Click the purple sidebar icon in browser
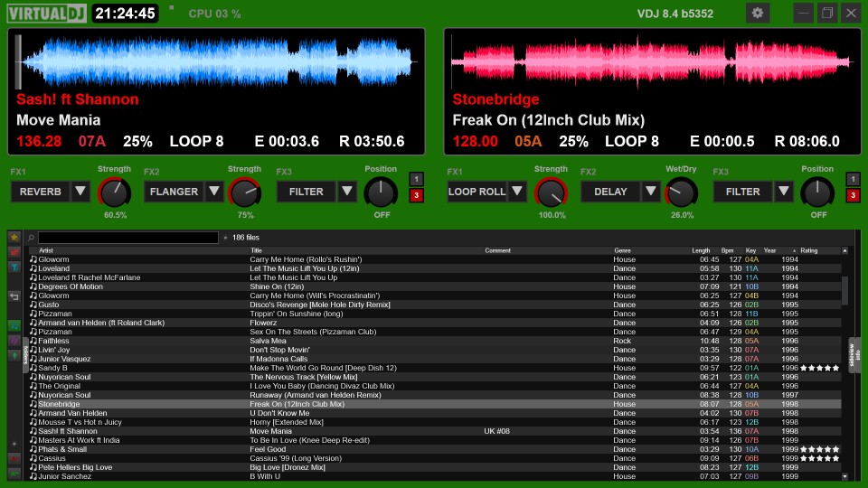Viewport: 868px width, 488px height. pyautogui.click(x=14, y=341)
